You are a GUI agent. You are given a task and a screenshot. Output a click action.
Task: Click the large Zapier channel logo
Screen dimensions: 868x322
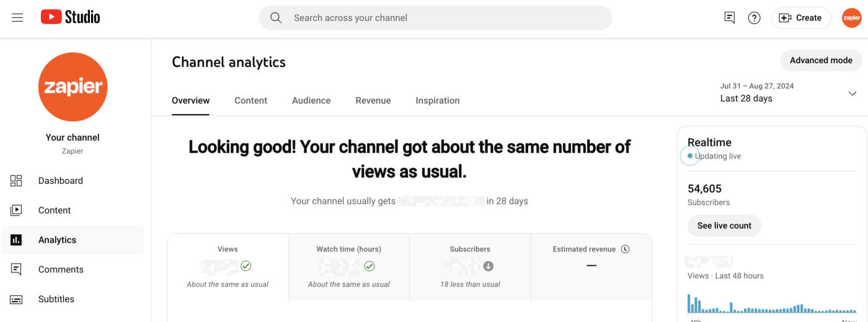click(73, 87)
